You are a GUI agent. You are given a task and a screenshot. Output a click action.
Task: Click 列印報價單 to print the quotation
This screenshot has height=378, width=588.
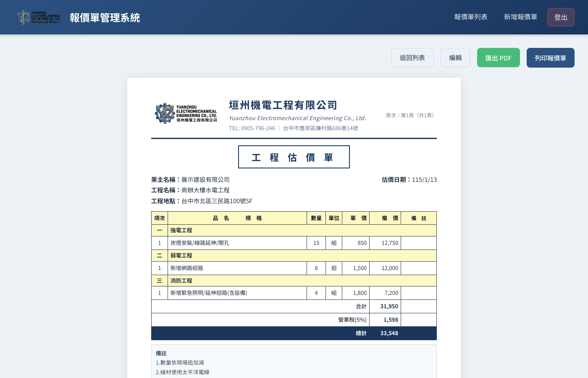coord(551,58)
